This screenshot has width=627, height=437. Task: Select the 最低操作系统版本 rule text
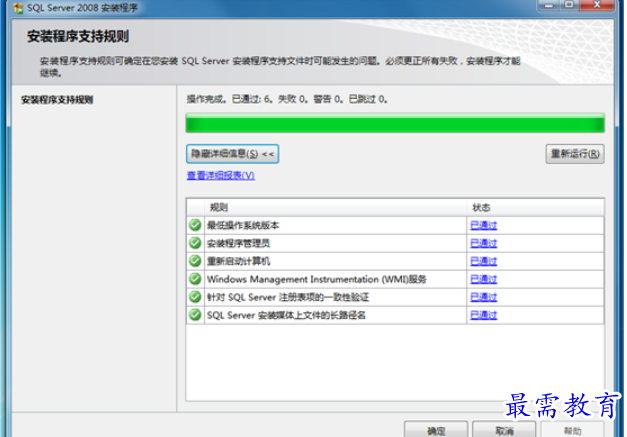[243, 225]
